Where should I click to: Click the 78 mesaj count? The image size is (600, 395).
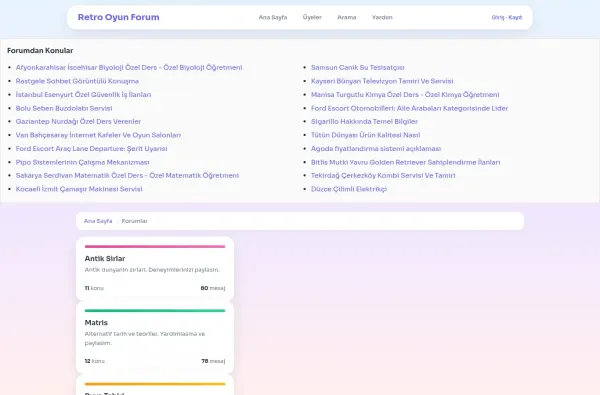click(213, 361)
